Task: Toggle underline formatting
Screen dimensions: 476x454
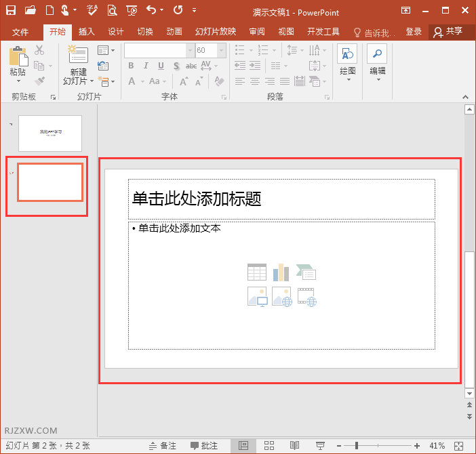Action: pyautogui.click(x=161, y=66)
